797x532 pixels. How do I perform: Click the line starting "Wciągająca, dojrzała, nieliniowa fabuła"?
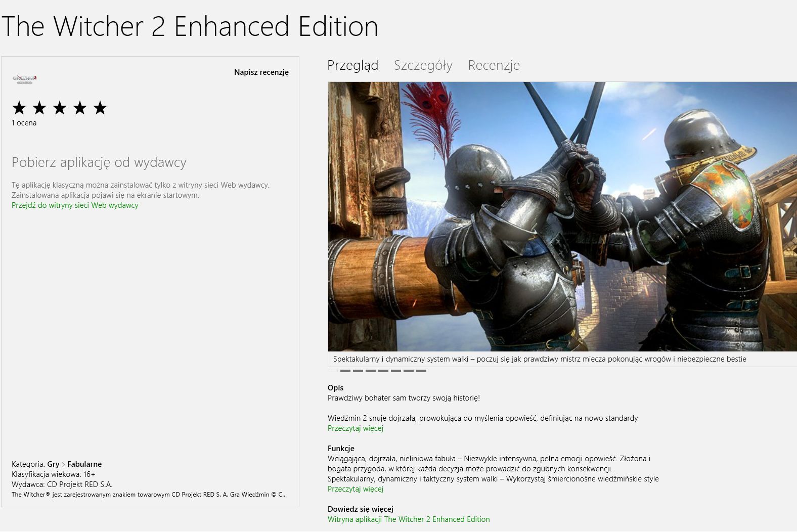[489, 459]
